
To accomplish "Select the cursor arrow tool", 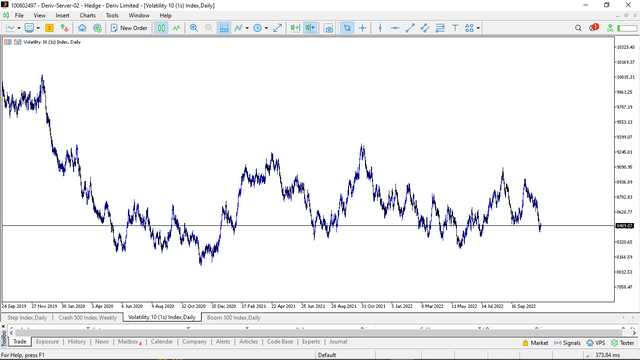I will (x=347, y=28).
